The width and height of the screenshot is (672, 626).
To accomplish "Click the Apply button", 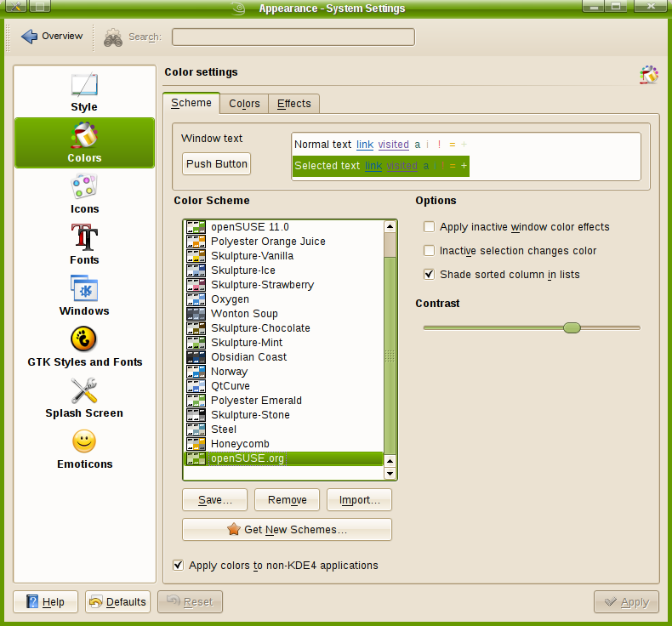I will (x=626, y=601).
